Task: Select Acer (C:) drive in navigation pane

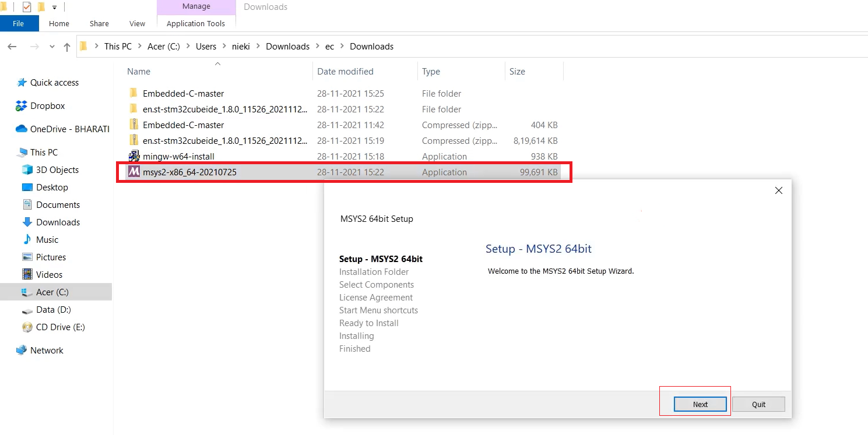Action: [56, 292]
